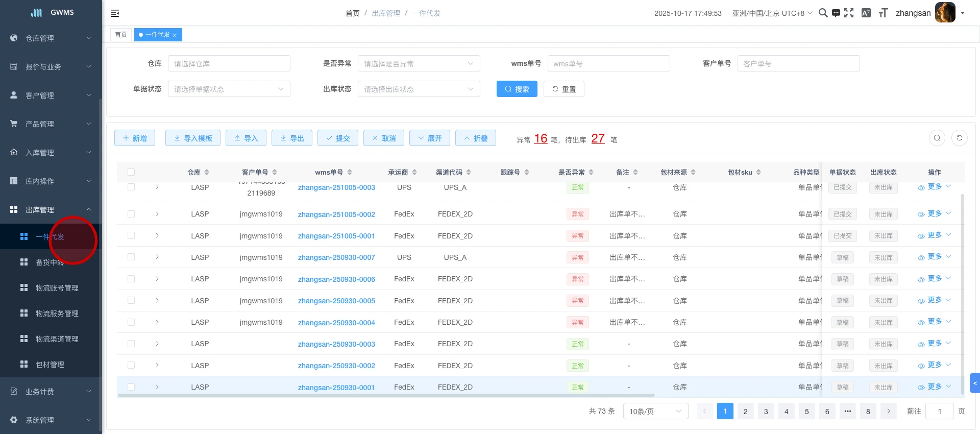Check the row for zhangsan-251005-0002
This screenshot has width=980, height=434.
coord(131,214)
